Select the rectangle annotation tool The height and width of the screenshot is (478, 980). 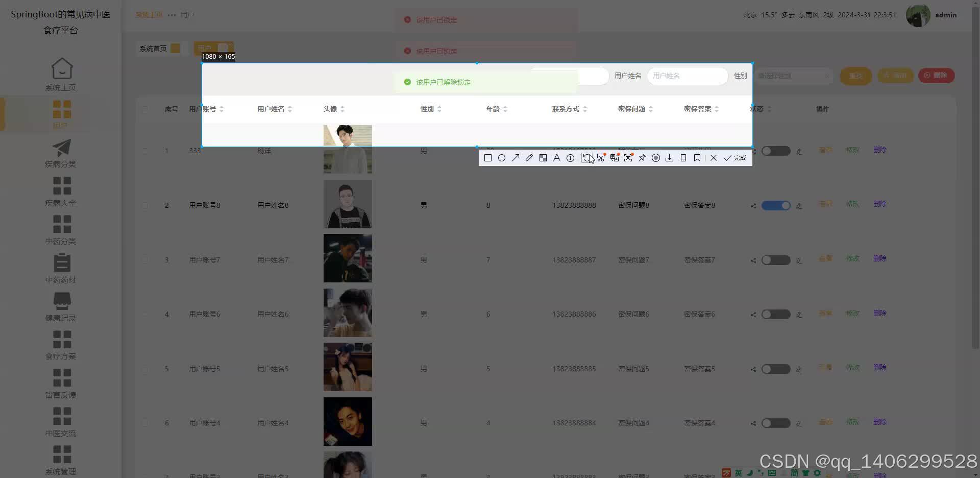tap(488, 158)
